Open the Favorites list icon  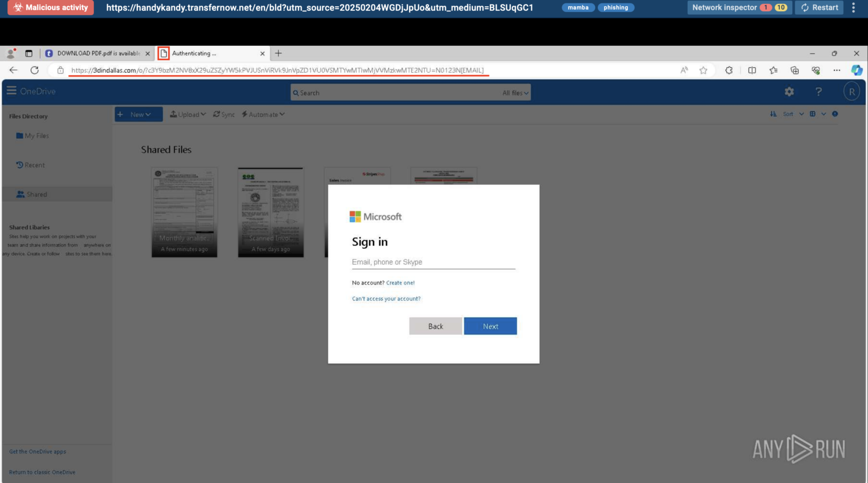(773, 70)
